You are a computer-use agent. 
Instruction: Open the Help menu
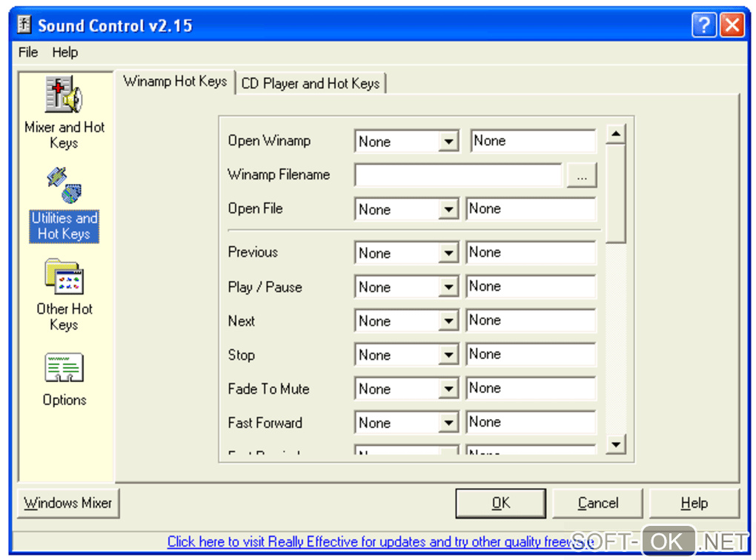[x=65, y=52]
